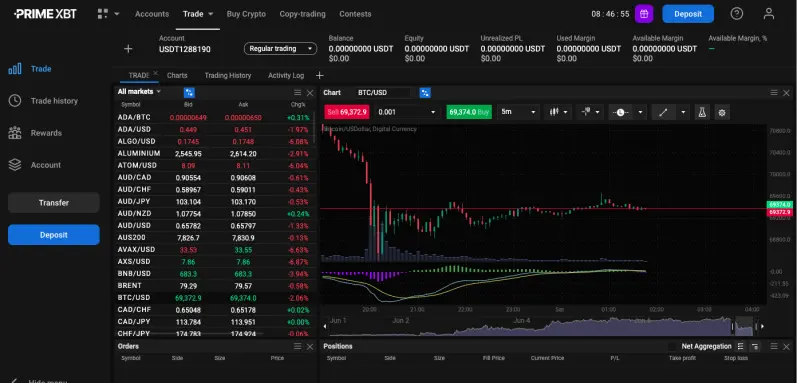Expand the apps grid dropdown arrow
797x383 pixels.
coord(117,14)
